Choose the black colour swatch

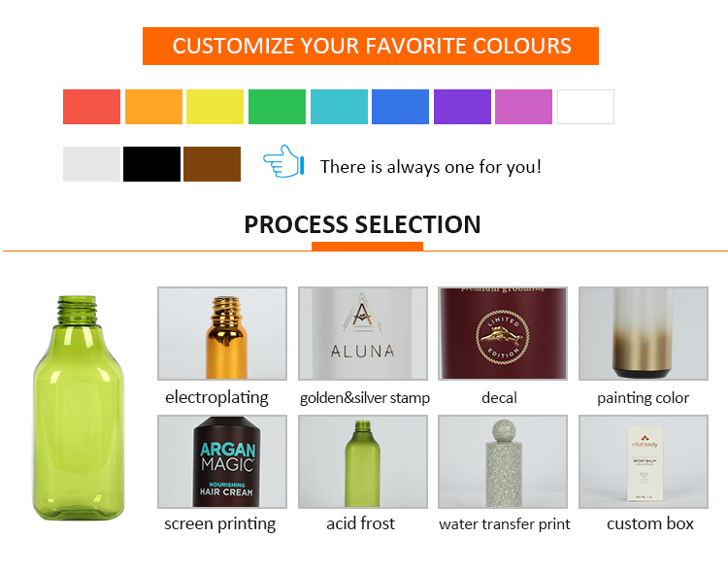coord(151,164)
